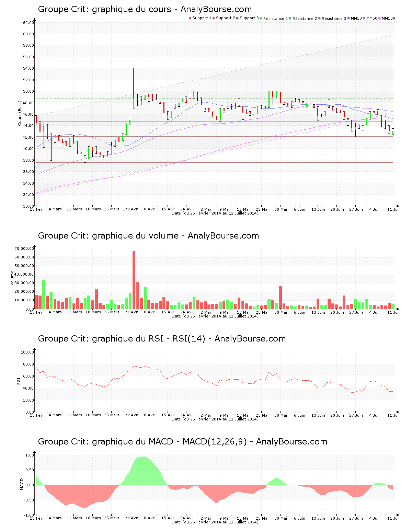412x532 pixels.
Task: Click the '16 Mai' date on MACD chart
Action: pos(243,518)
